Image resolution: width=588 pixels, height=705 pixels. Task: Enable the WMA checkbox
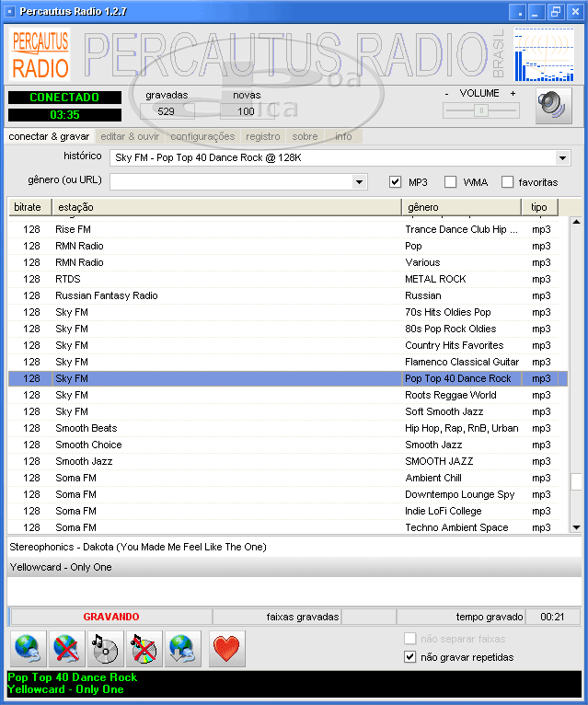[x=451, y=182]
